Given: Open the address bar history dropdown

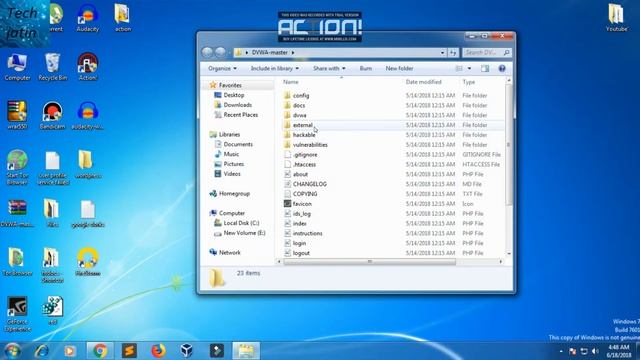Looking at the screenshot, I should (442, 53).
